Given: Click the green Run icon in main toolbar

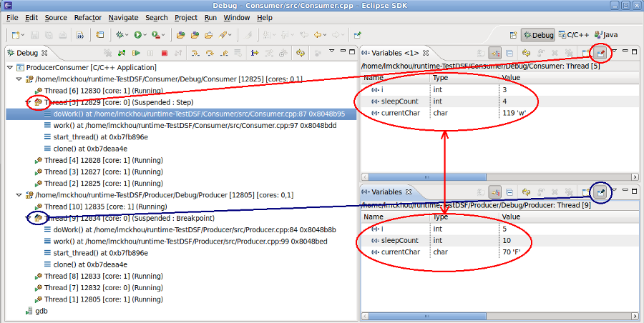Looking at the screenshot, I should [x=138, y=35].
